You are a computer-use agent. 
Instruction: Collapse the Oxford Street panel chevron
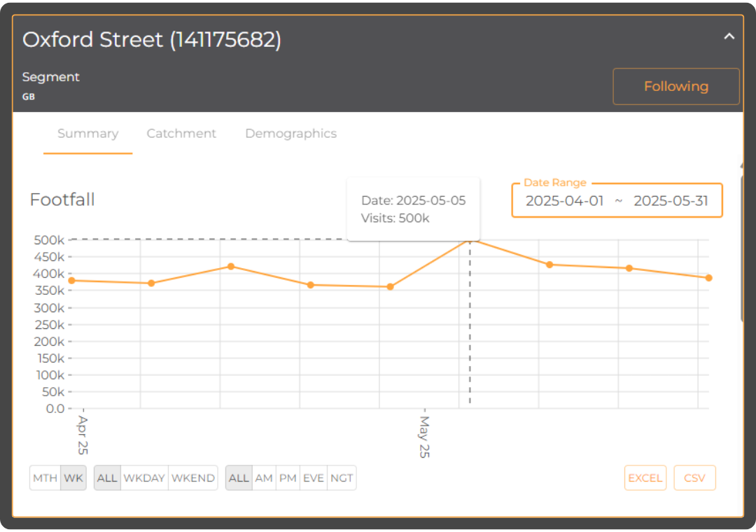[729, 36]
